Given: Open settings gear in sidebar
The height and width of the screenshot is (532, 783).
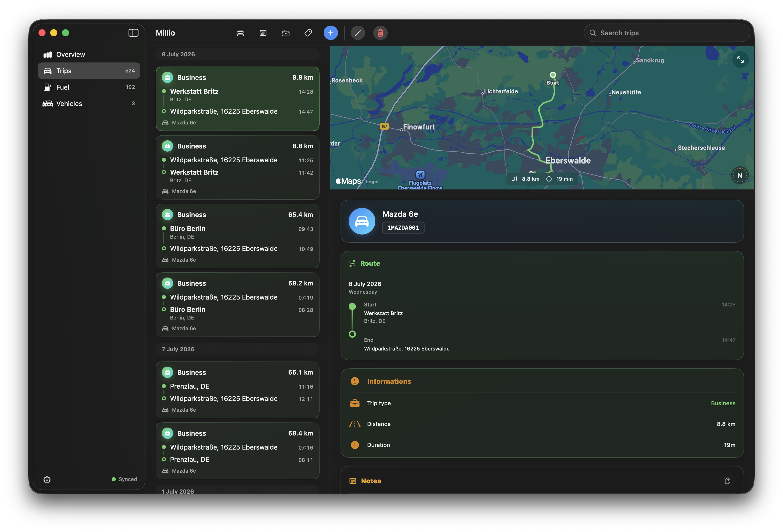Looking at the screenshot, I should pos(47,480).
